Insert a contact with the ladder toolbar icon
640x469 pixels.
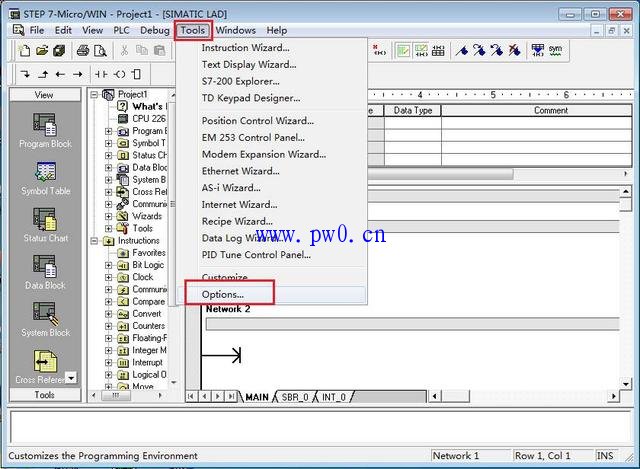[101, 74]
